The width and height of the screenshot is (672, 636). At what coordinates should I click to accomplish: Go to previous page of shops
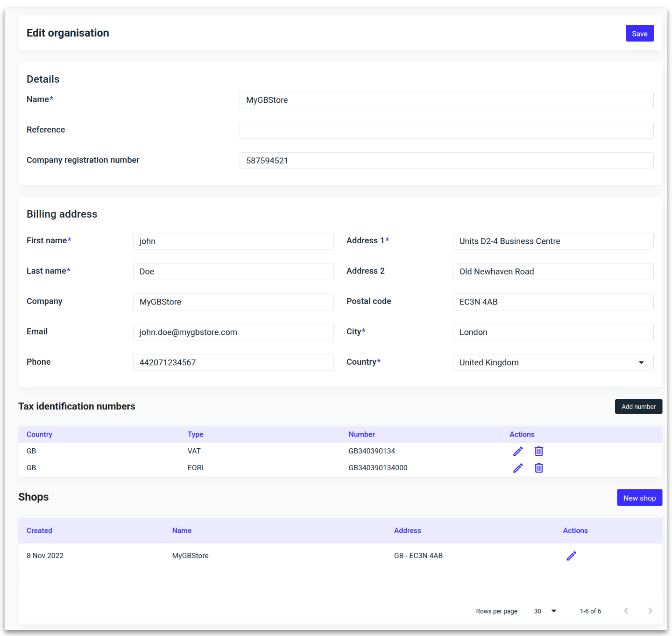[626, 611]
